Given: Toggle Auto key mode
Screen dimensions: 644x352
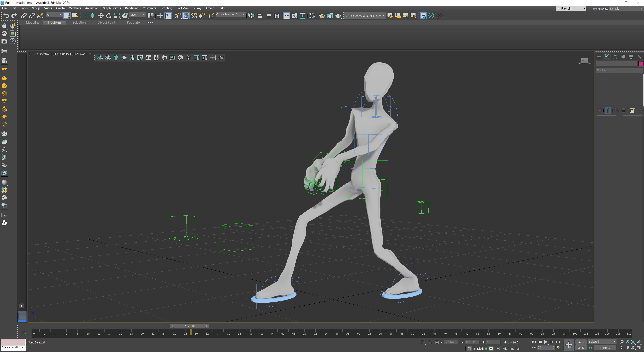Looking at the screenshot, I should tap(581, 342).
